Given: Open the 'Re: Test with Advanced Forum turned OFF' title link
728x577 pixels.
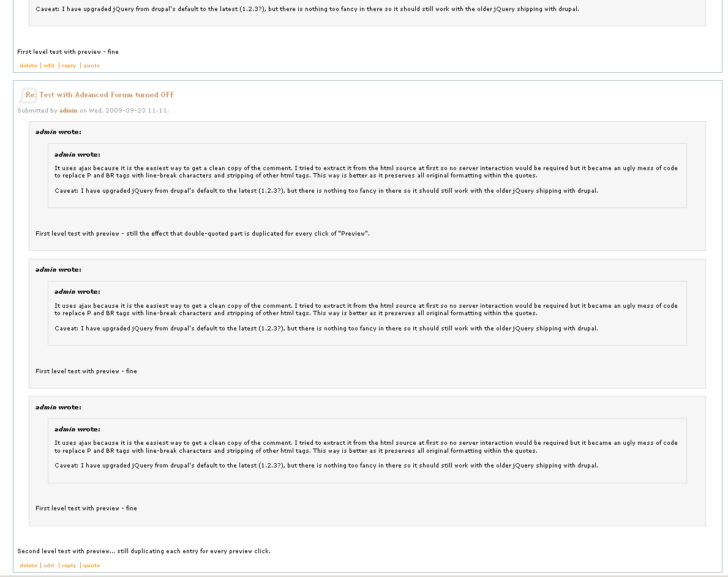Looking at the screenshot, I should pos(100,95).
